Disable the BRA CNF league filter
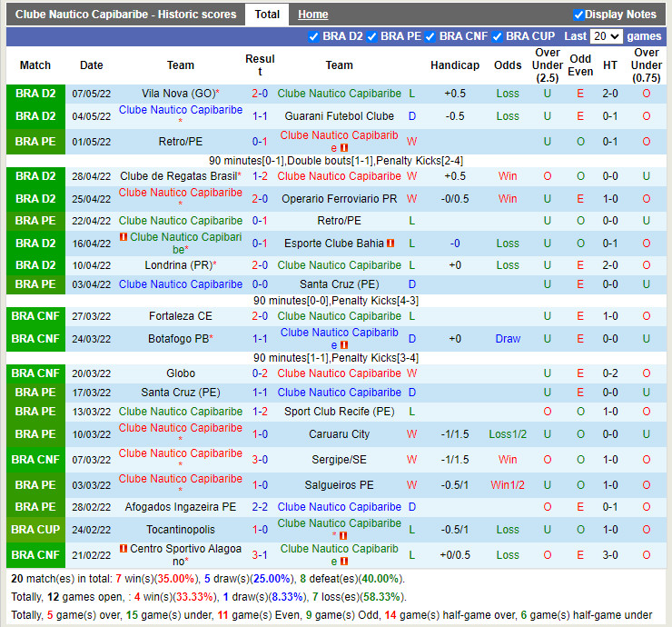Viewport: 672px width, 627px height. click(430, 36)
